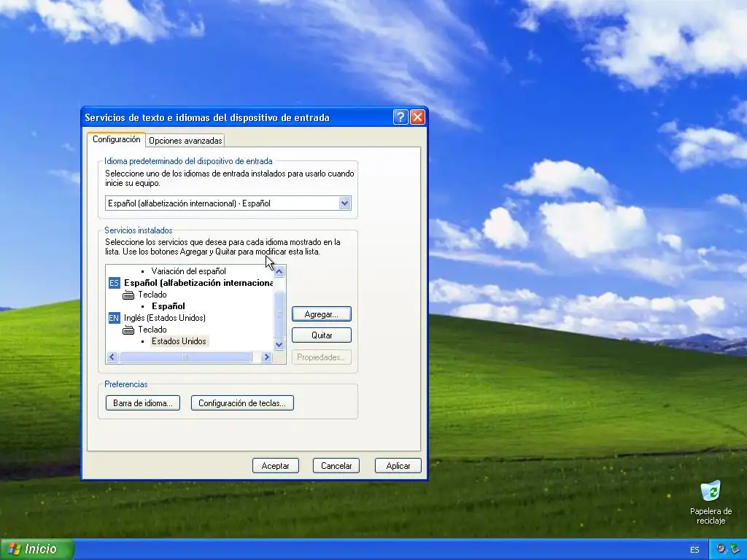Click the system tray icons area
Image resolution: width=747 pixels, height=560 pixels.
(x=727, y=549)
